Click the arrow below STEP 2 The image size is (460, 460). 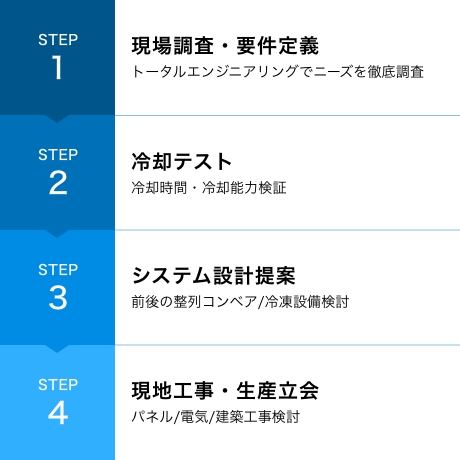(x=57, y=234)
